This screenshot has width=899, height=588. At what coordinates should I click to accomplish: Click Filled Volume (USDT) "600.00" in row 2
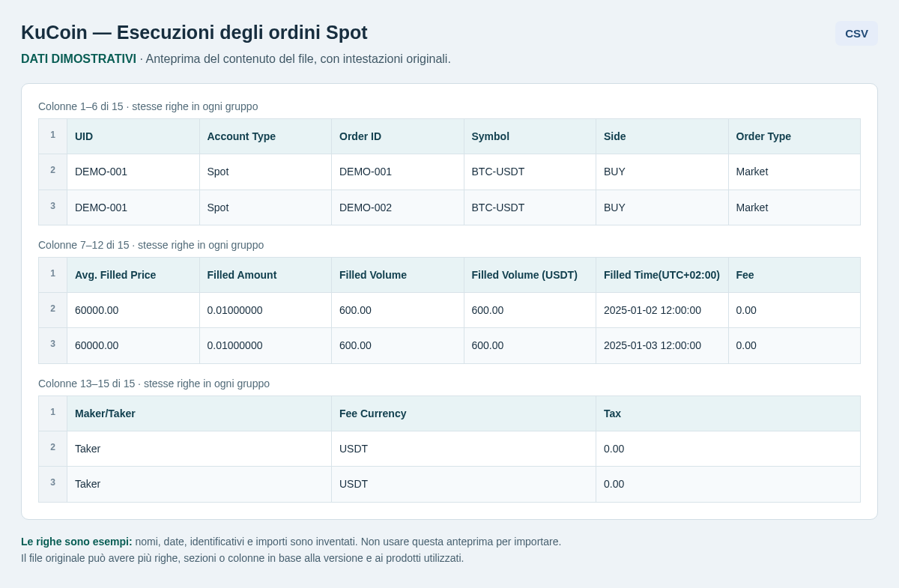[530, 310]
